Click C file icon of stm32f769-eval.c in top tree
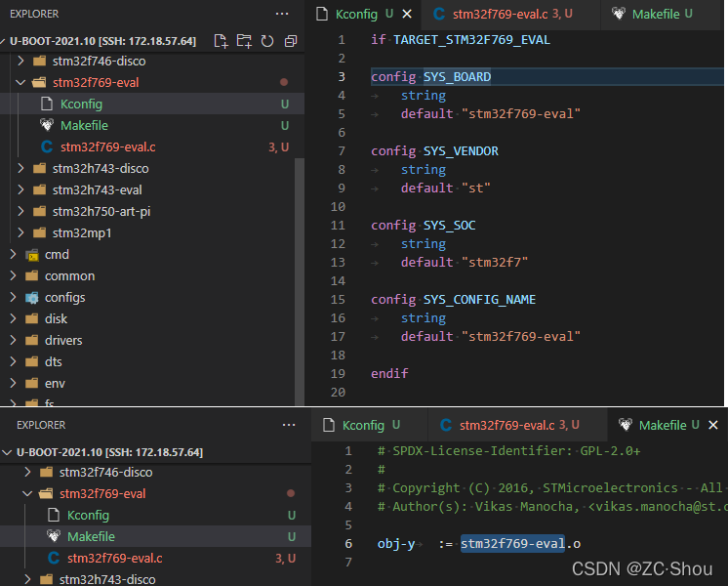728x586 pixels. (47, 146)
